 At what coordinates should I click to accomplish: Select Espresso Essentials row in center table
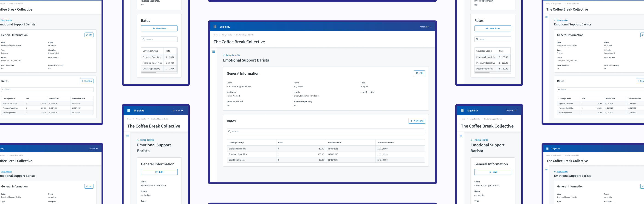237,149
